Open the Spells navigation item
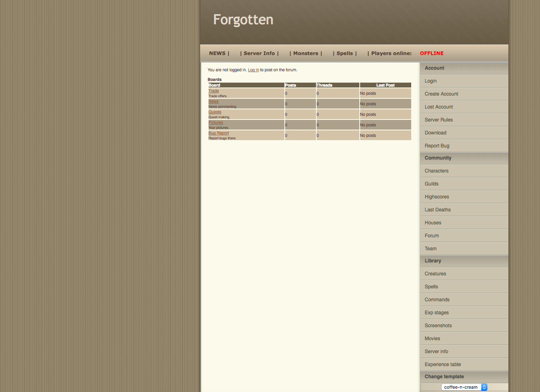The image size is (540, 392). [x=345, y=53]
